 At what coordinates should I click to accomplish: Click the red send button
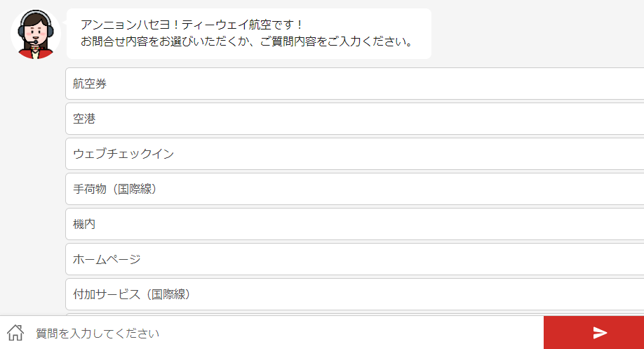593,333
